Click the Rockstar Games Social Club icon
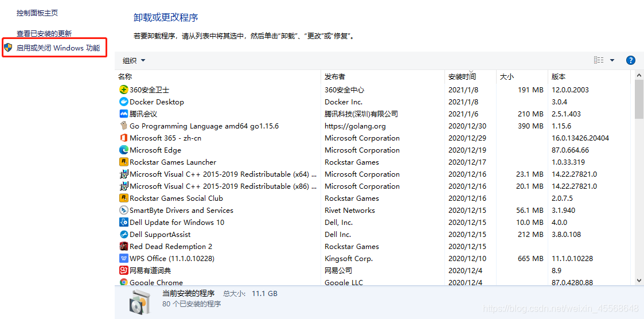 (x=124, y=198)
